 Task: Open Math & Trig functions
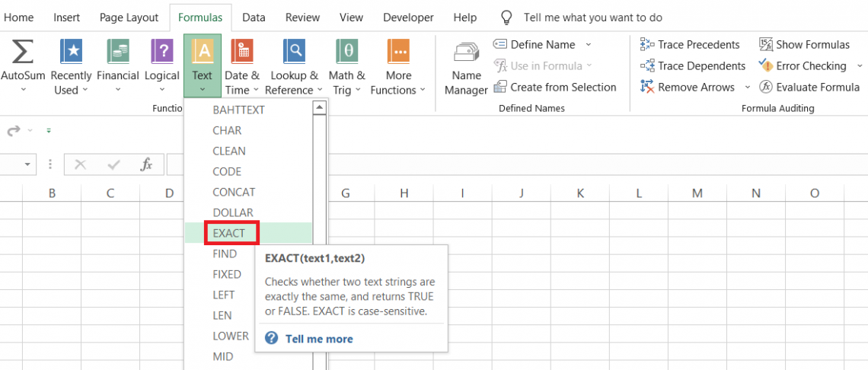pos(346,52)
